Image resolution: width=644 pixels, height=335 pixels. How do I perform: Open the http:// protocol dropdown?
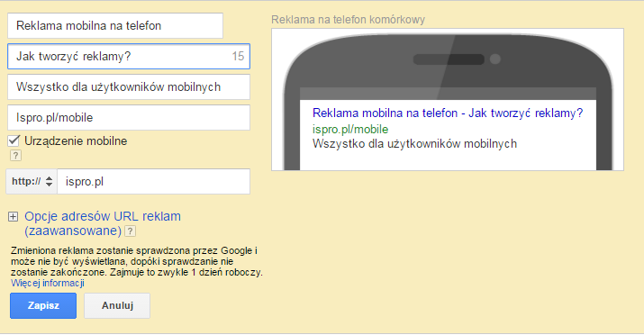click(32, 182)
